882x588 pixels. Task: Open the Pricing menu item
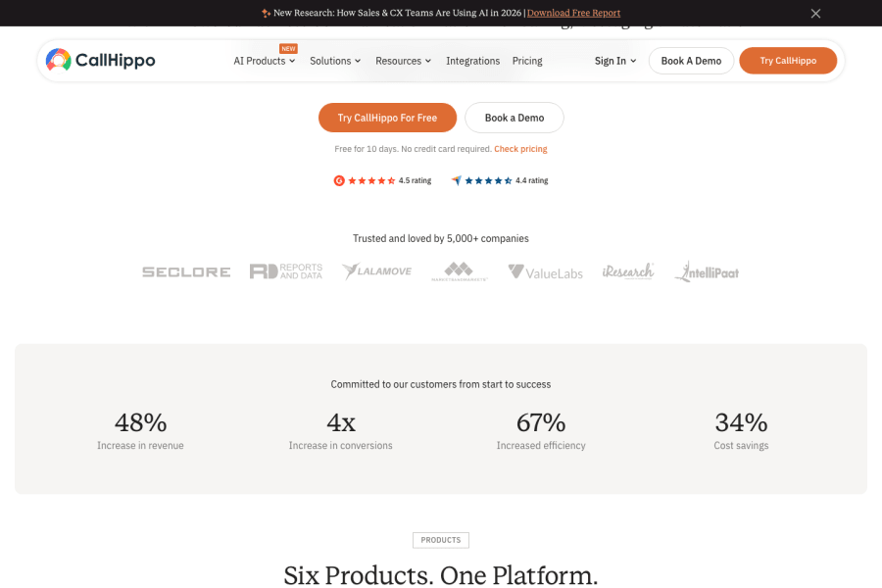(x=527, y=61)
